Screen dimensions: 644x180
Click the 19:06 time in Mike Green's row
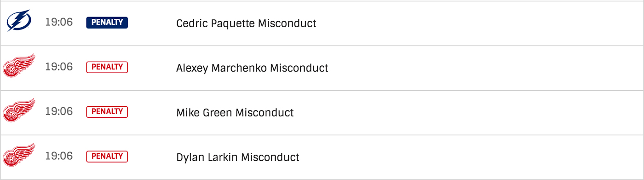59,111
